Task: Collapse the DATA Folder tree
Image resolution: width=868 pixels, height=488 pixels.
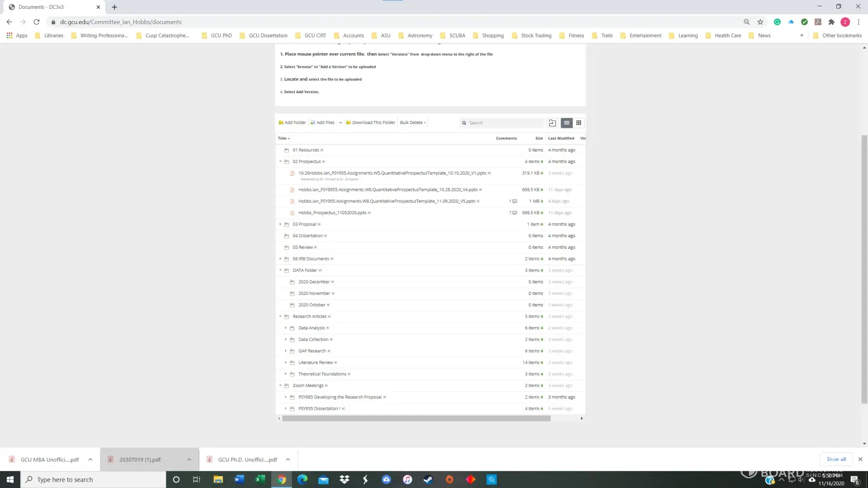Action: pos(280,270)
